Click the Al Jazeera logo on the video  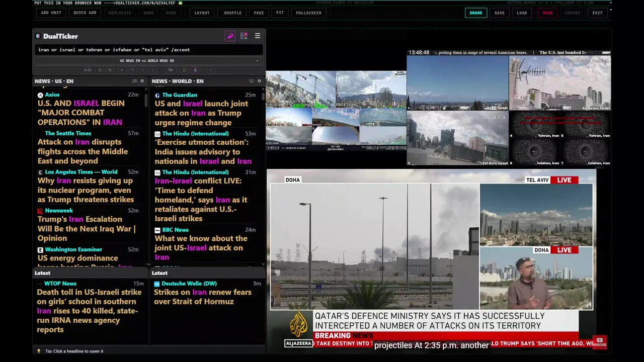pos(298,329)
